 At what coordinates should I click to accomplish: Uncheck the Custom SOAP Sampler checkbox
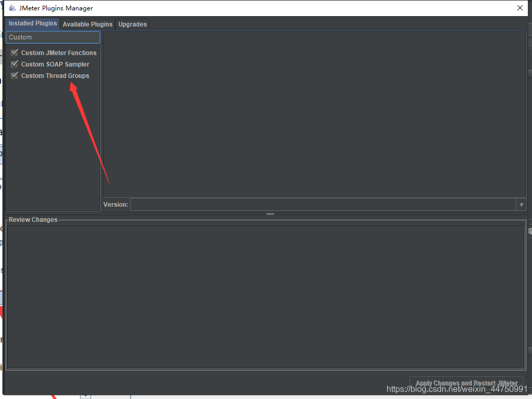coord(14,64)
